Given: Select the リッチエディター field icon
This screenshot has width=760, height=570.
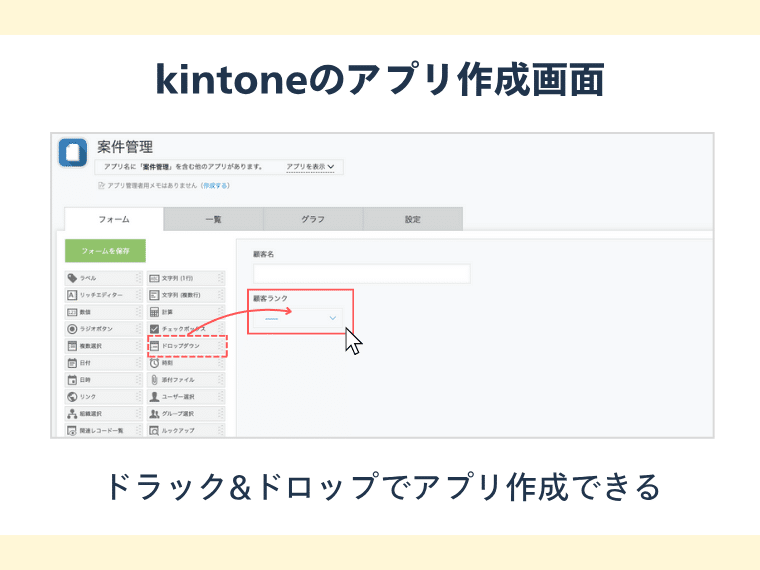Looking at the screenshot, I should coord(72,295).
